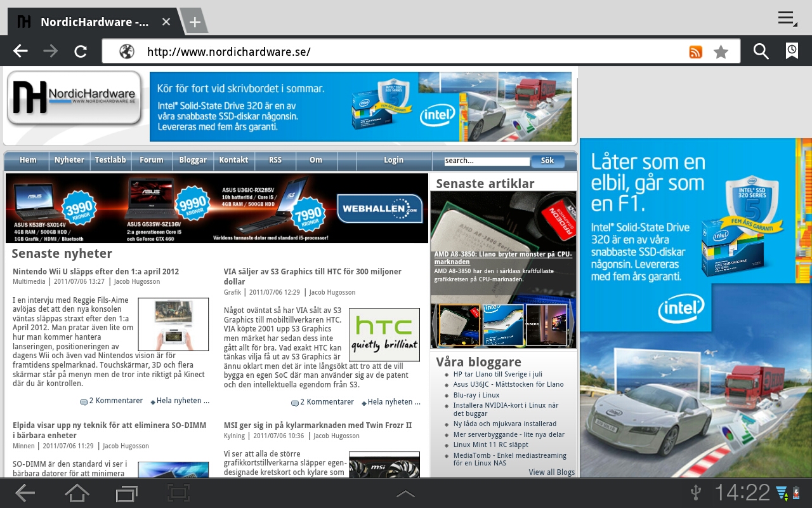Reload the page with refresh icon
The width and height of the screenshot is (812, 508).
tap(81, 51)
